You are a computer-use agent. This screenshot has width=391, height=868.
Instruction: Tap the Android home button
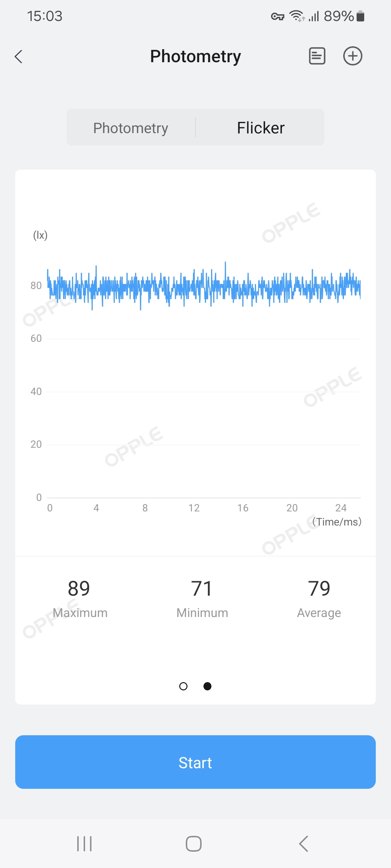click(194, 844)
